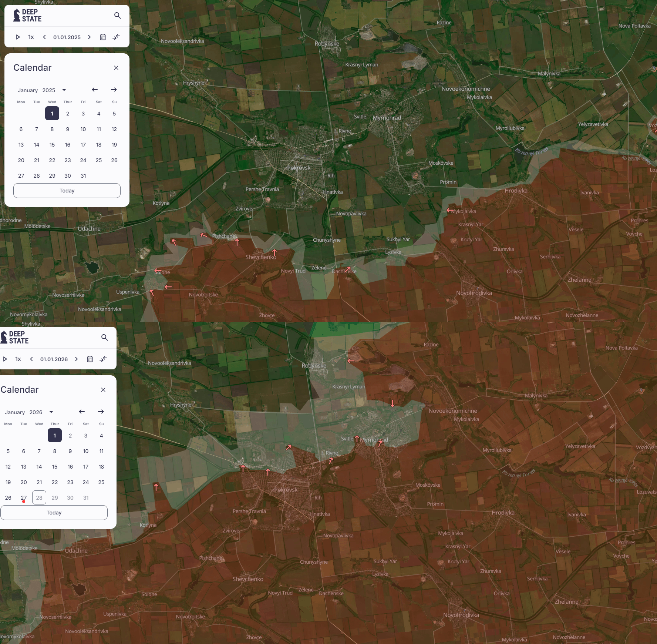Pick day 18 in January 2026 calendar
Viewport: 657px width, 644px height.
(101, 467)
